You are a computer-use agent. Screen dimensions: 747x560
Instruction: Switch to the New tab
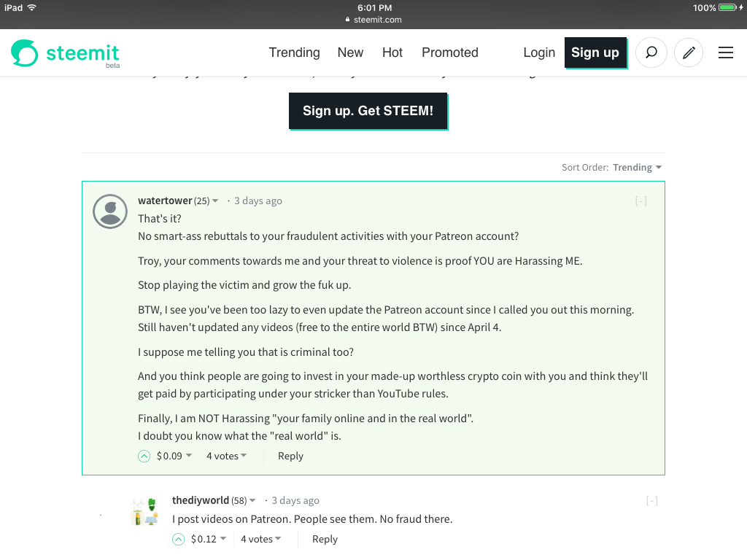350,52
